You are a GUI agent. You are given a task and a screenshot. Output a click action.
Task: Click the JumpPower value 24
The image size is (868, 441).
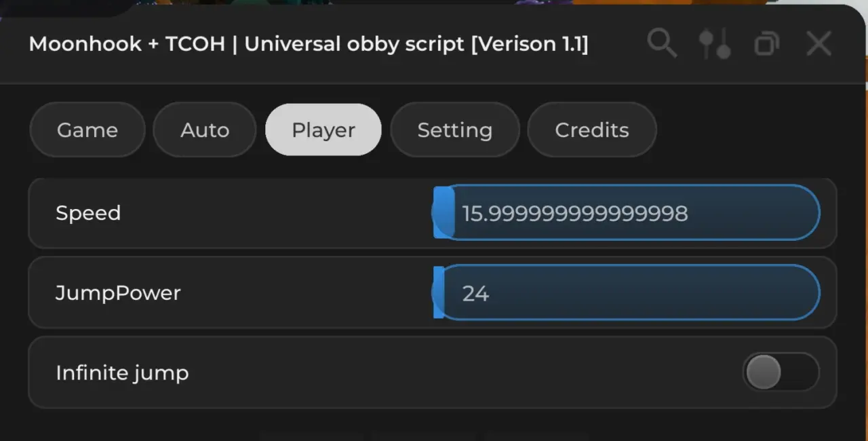[x=475, y=293]
